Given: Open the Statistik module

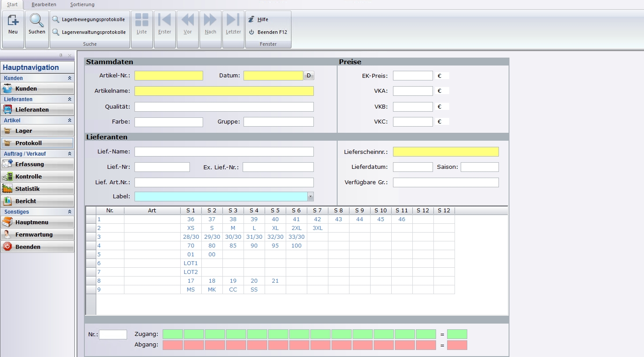Looking at the screenshot, I should 37,189.
